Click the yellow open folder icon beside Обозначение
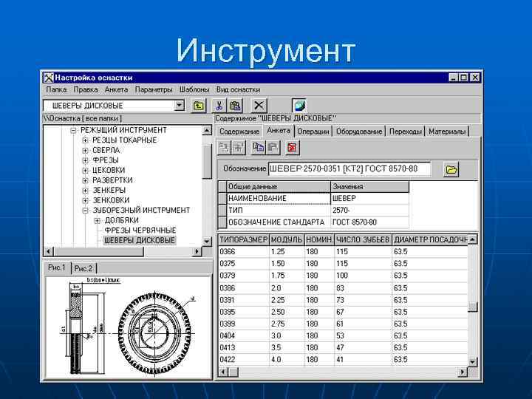This screenshot has width=532, height=399. click(x=451, y=169)
